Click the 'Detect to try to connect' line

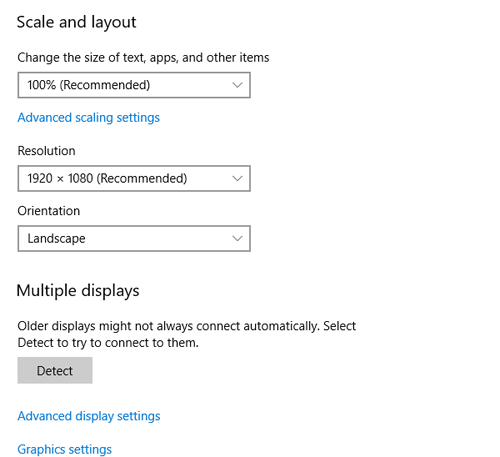point(108,343)
